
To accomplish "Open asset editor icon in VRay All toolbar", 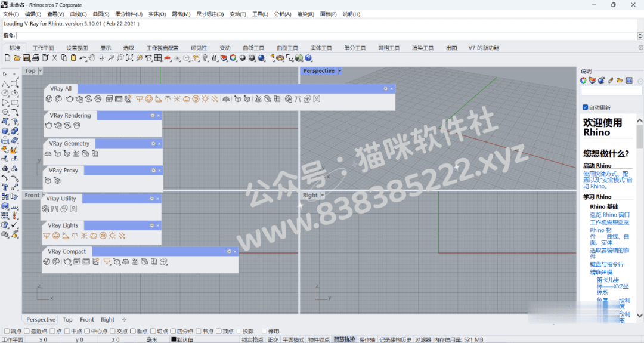I will (49, 99).
